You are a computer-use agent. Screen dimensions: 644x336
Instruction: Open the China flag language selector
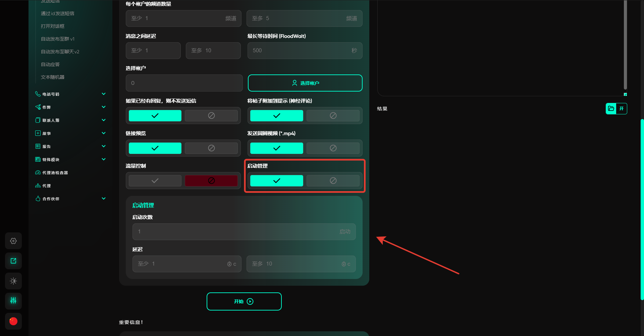tap(13, 321)
